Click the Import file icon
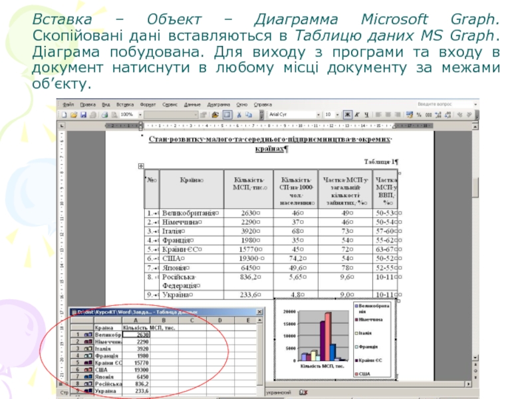Viewport: 532px width, 399px height. (215, 115)
